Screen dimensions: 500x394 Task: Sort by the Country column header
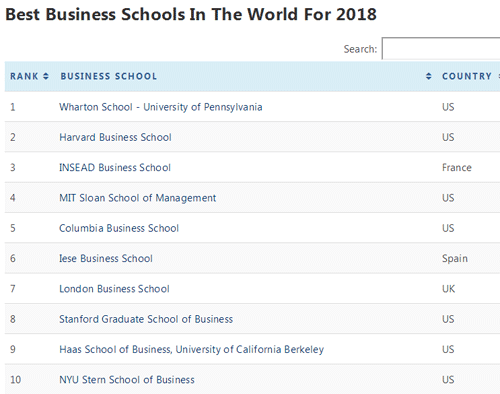pos(467,76)
